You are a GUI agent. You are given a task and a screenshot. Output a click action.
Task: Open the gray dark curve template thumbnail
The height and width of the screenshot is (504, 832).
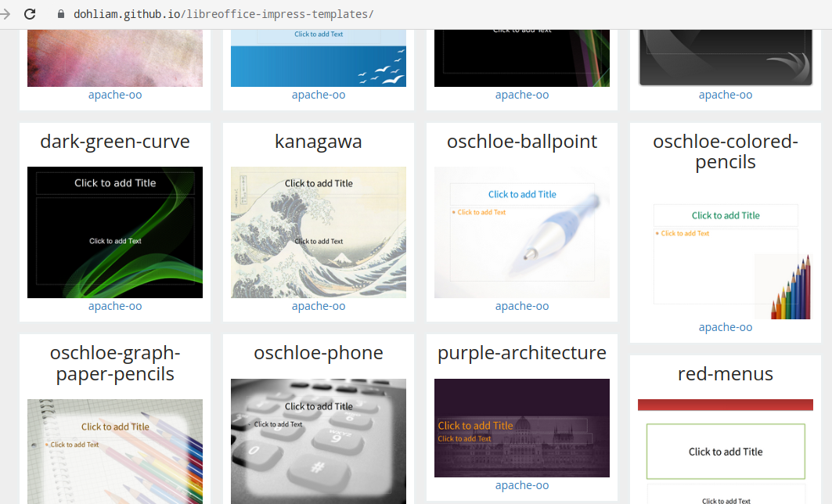(726, 58)
